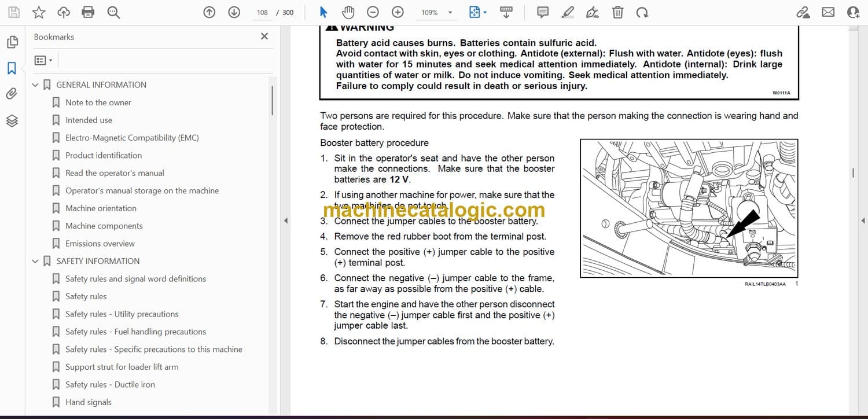
Task: Bookmark this file with star icon
Action: [39, 12]
